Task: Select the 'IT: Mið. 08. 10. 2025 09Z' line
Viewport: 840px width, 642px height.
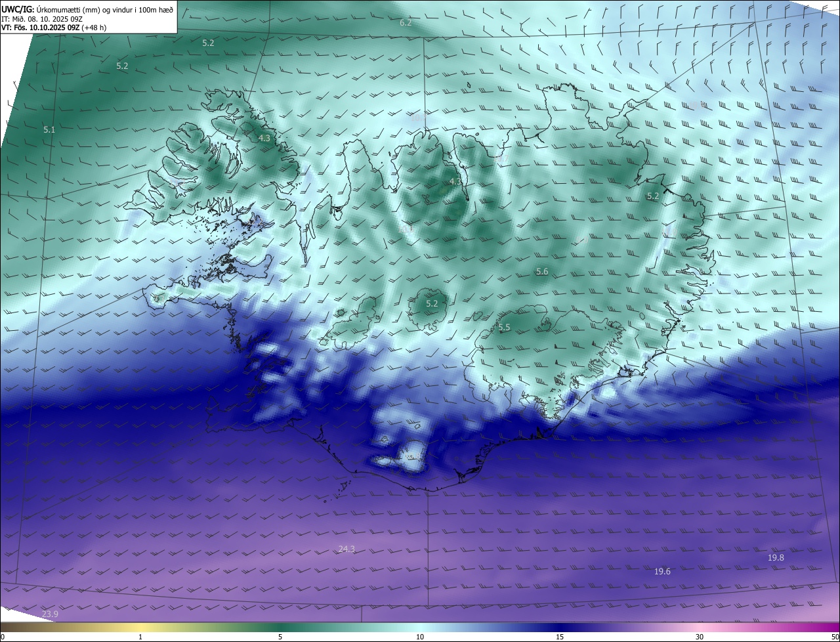Action: (x=42, y=19)
